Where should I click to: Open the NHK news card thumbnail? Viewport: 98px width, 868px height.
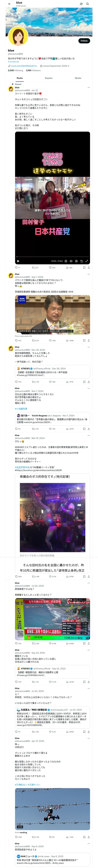pos(52,314)
